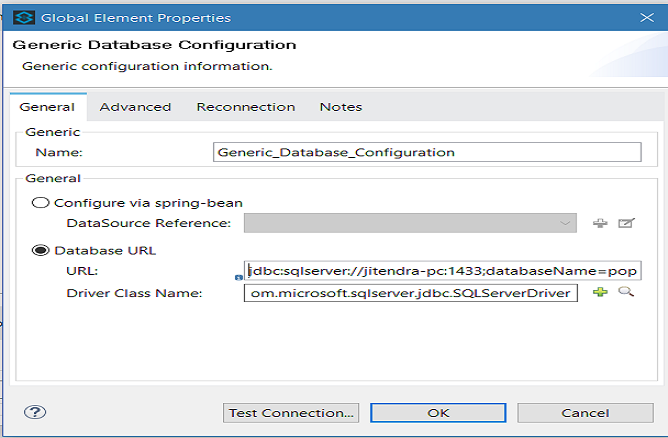Select the General tab
The height and width of the screenshot is (438, 668).
pyautogui.click(x=47, y=107)
